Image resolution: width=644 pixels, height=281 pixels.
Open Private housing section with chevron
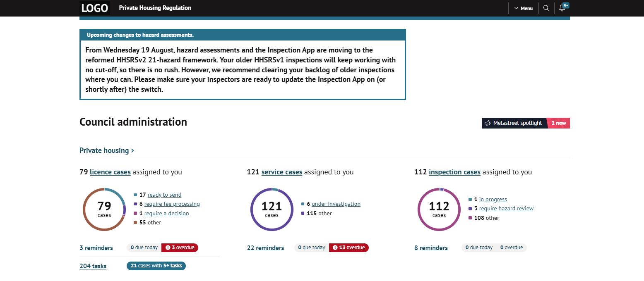tap(107, 150)
